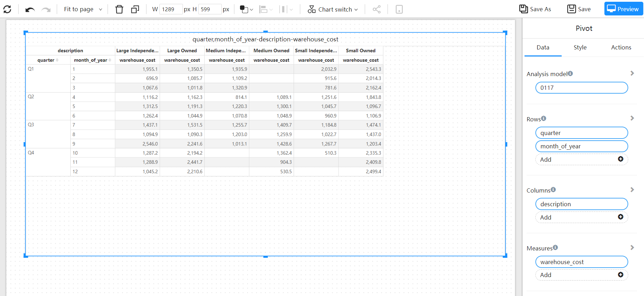Select the description column field pill
Image resolution: width=644 pixels, height=296 pixels.
click(582, 204)
